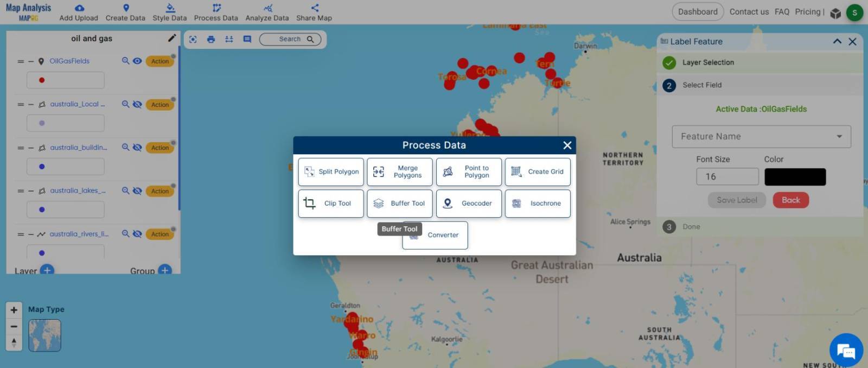This screenshot has height=368, width=868.
Task: Choose Merge Polygons tool
Action: coord(400,172)
